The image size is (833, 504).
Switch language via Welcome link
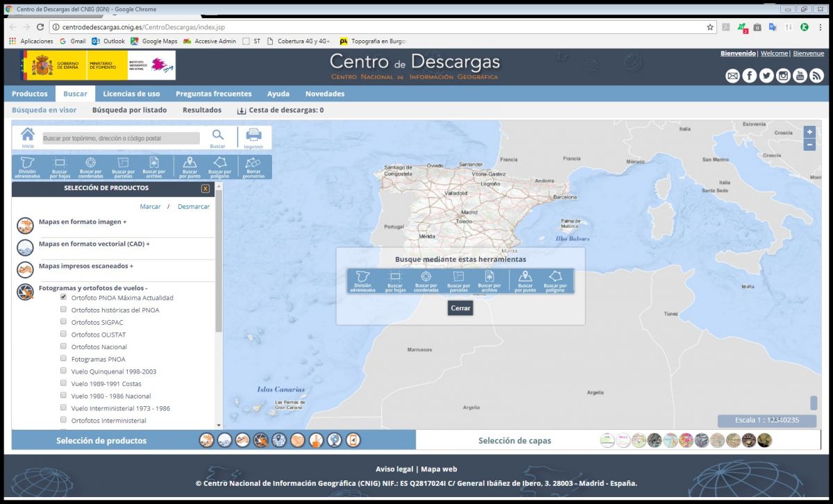tap(774, 53)
